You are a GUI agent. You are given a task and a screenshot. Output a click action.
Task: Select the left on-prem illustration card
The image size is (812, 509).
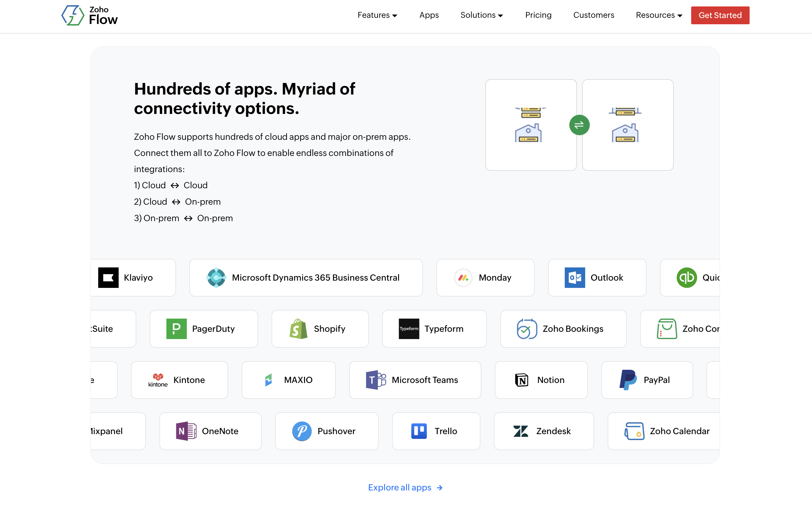click(x=531, y=125)
